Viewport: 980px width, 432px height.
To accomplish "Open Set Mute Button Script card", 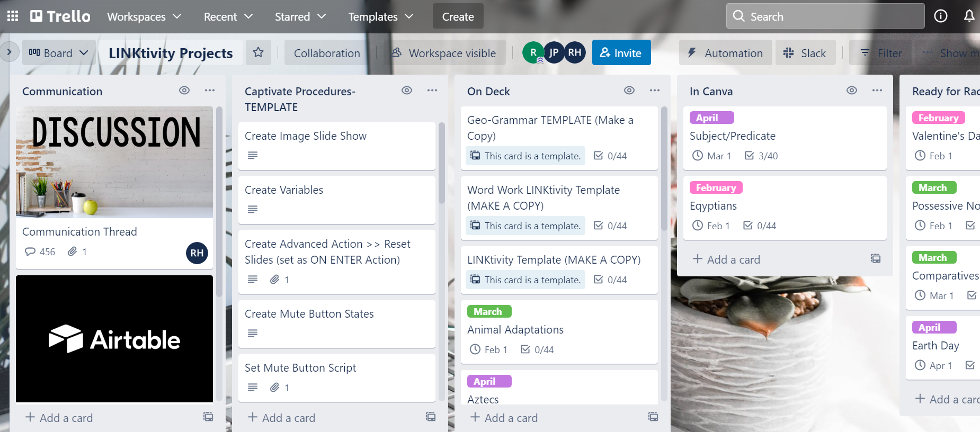I will (x=337, y=377).
